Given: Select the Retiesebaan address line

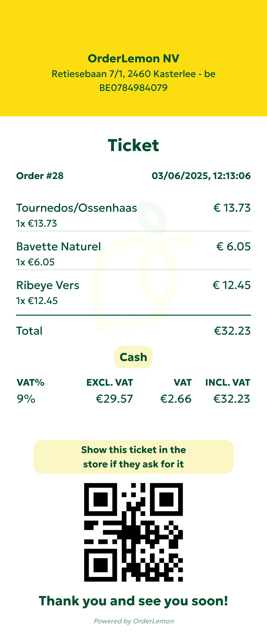Looking at the screenshot, I should (133, 74).
